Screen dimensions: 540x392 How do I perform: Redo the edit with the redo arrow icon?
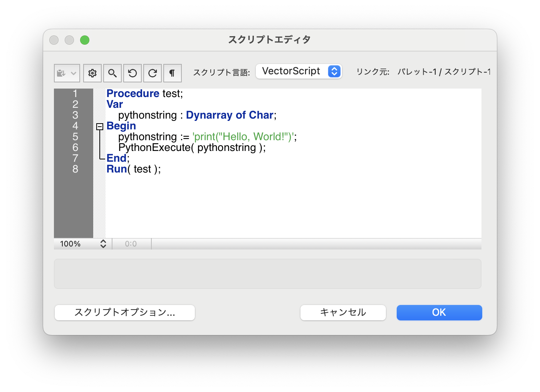pos(152,73)
